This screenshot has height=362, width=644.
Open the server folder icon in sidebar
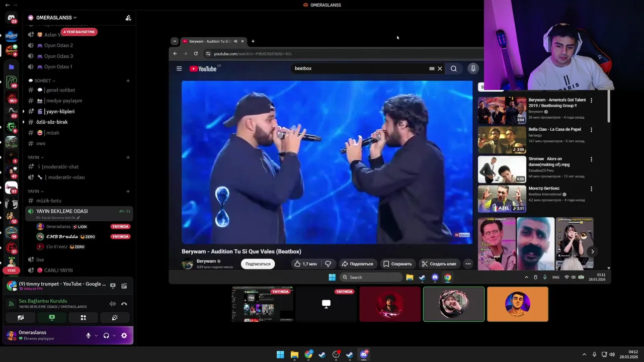11,67
